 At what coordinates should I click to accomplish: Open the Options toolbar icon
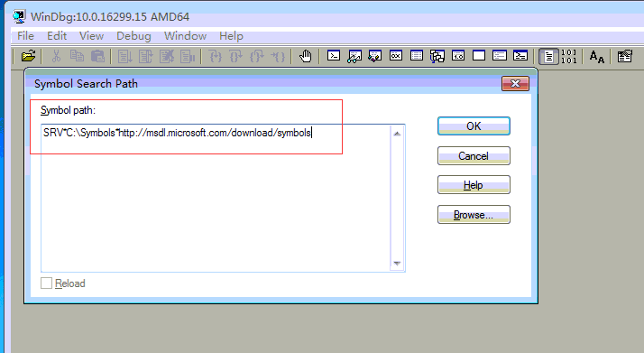click(624, 56)
